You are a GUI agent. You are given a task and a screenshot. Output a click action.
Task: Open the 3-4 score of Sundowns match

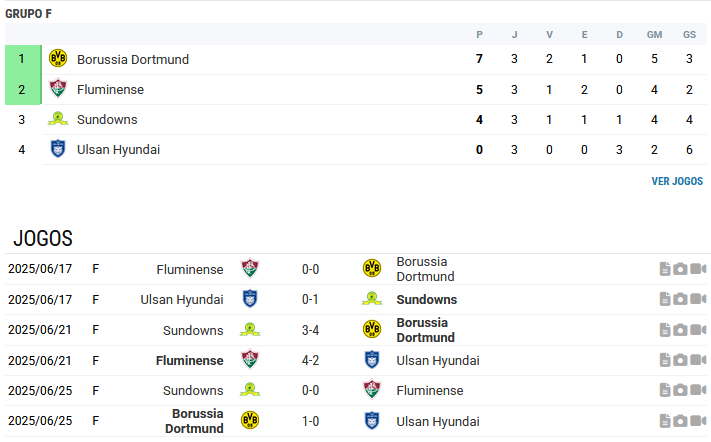pyautogui.click(x=311, y=330)
